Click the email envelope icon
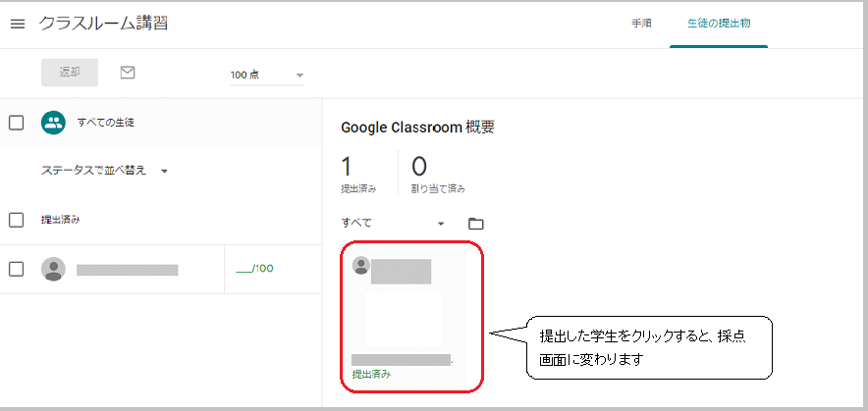The image size is (868, 411). 128,72
